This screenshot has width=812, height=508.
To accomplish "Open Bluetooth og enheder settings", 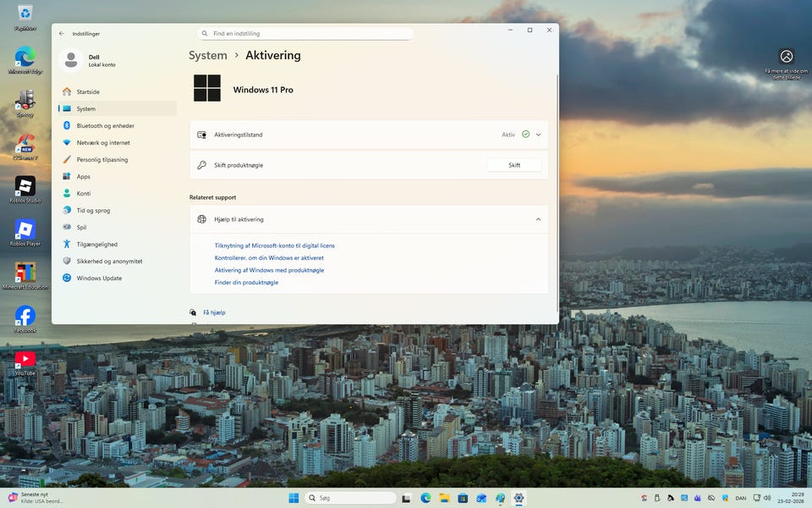I will (105, 125).
